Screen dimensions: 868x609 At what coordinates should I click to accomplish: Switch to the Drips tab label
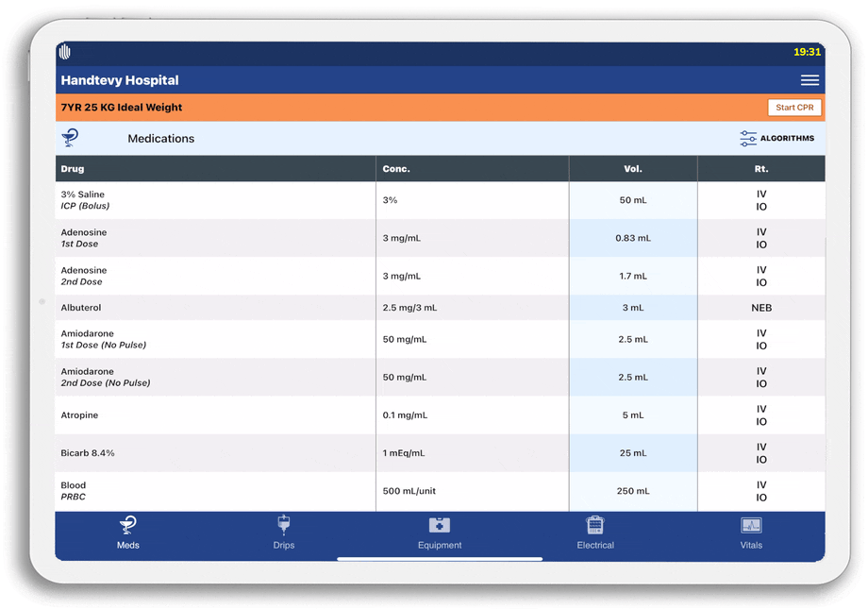284,546
